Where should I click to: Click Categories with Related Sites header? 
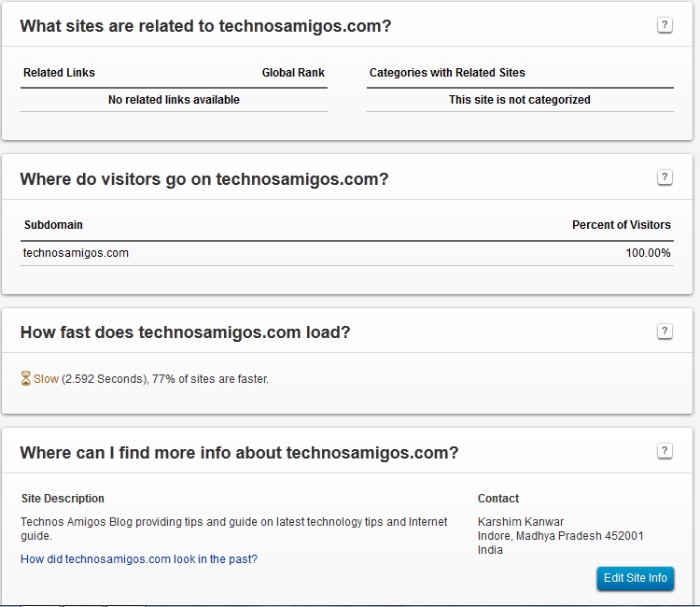(447, 73)
